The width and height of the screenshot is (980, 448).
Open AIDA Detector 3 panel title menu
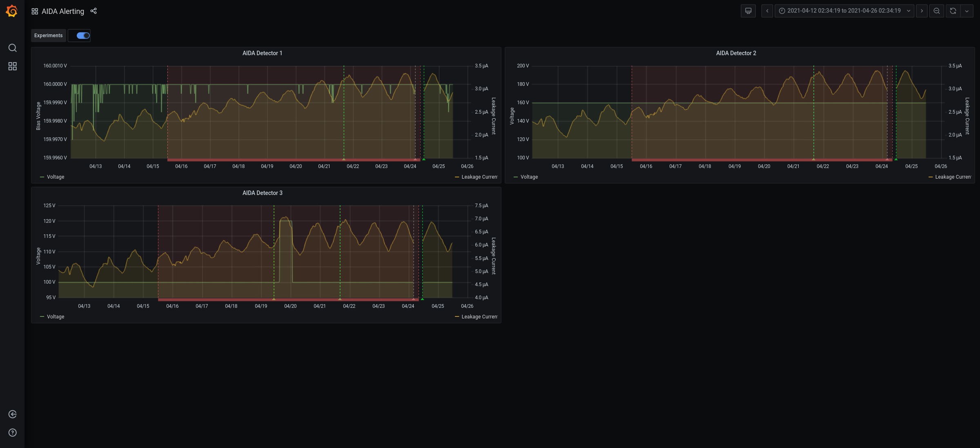pyautogui.click(x=262, y=193)
